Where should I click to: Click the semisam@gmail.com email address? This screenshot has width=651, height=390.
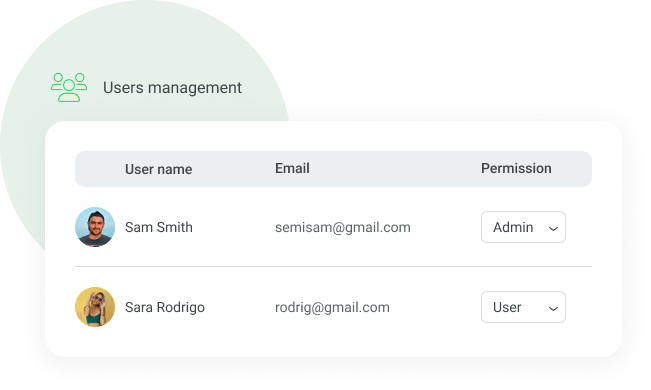[x=343, y=228]
